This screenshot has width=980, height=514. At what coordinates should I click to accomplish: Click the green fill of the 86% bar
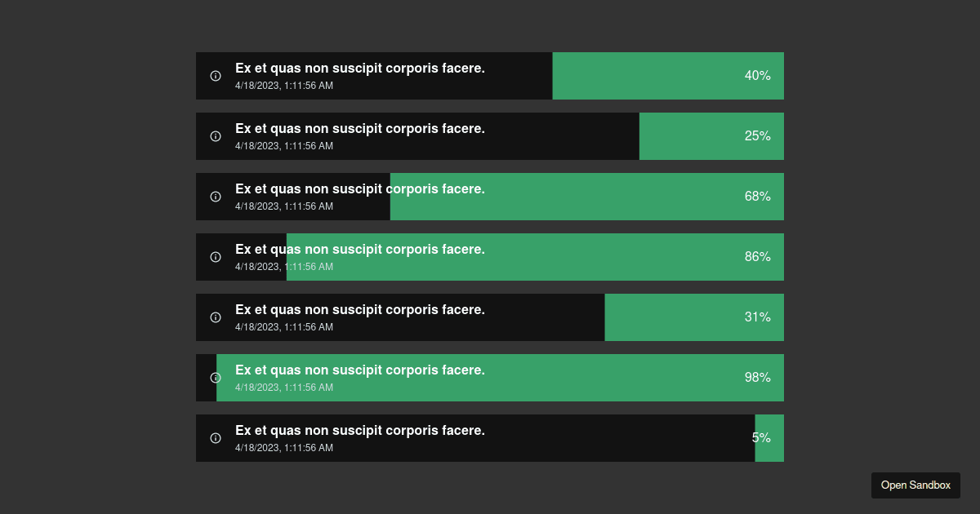coord(572,257)
